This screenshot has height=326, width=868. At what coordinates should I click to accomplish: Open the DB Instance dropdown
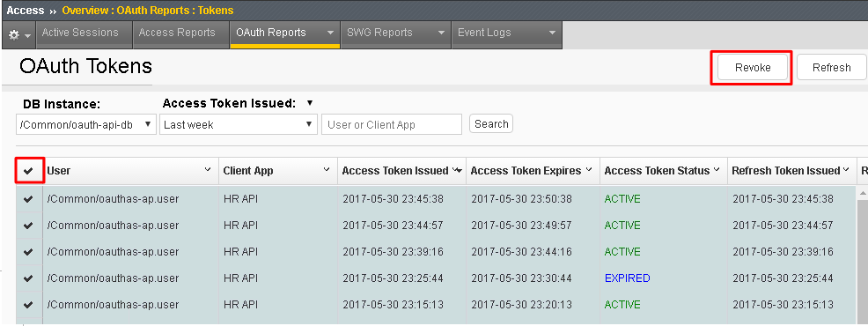pos(86,124)
